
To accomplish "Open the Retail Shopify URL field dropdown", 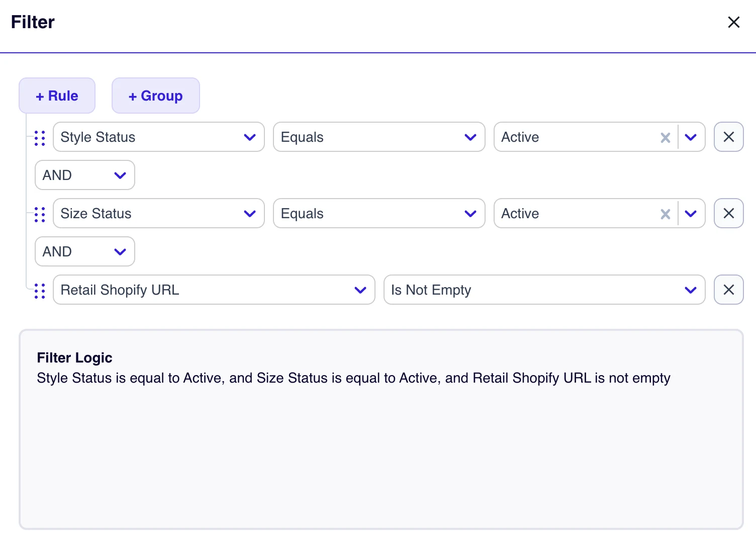I will coord(214,290).
